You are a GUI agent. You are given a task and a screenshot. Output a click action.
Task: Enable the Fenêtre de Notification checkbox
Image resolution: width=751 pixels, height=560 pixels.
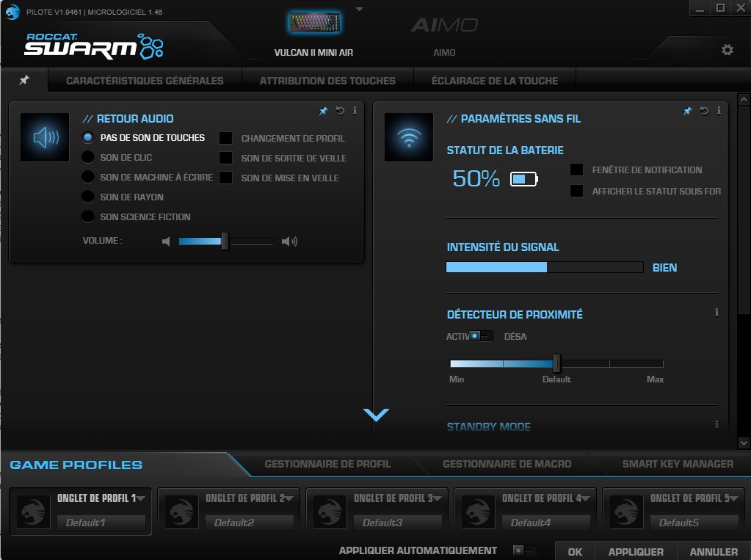tap(576, 170)
